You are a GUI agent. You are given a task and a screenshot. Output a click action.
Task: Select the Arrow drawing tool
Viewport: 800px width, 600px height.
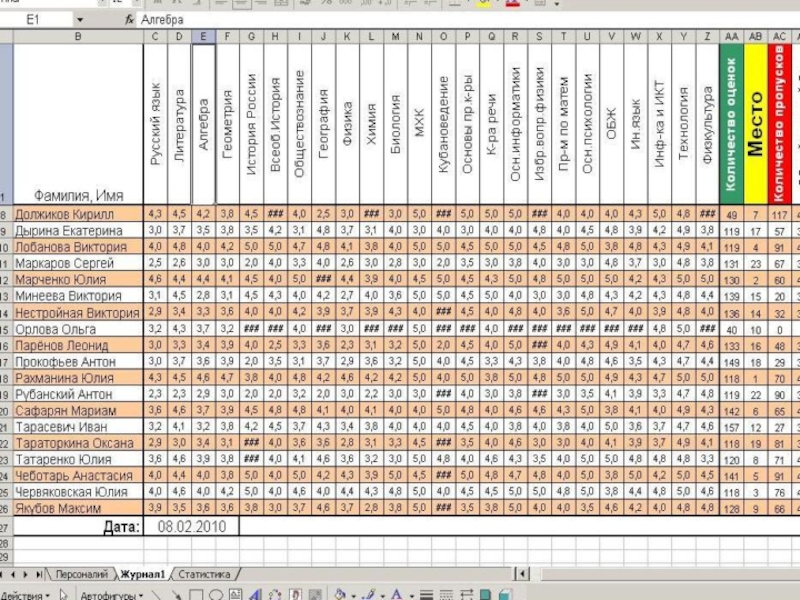tap(176, 595)
